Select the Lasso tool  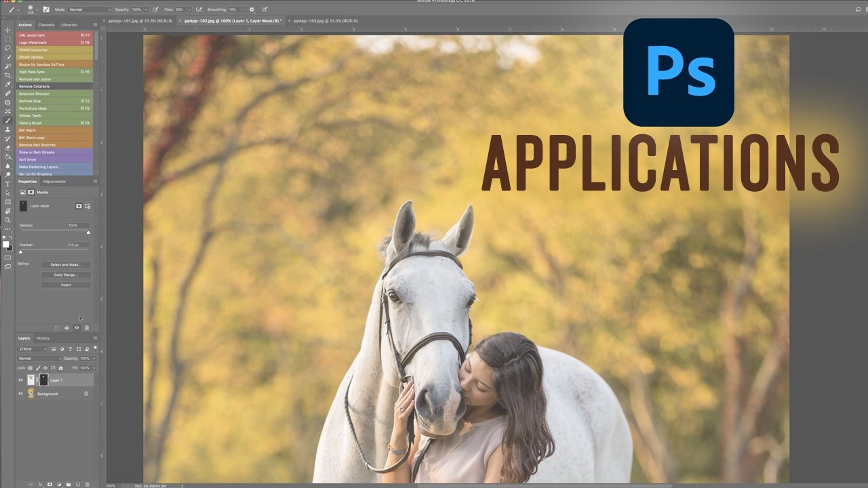click(7, 48)
